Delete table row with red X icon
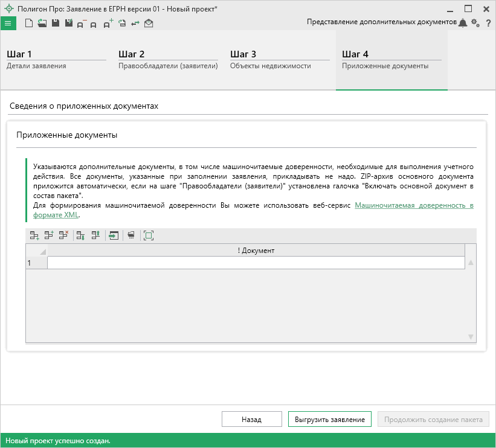The height and width of the screenshot is (448, 496). (63, 235)
